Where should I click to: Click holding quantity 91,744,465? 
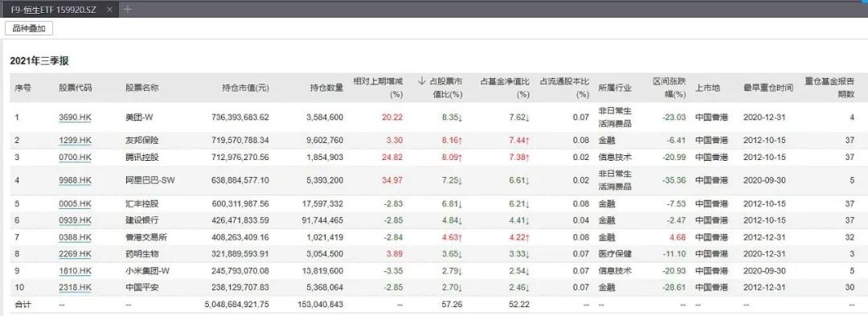(x=324, y=220)
